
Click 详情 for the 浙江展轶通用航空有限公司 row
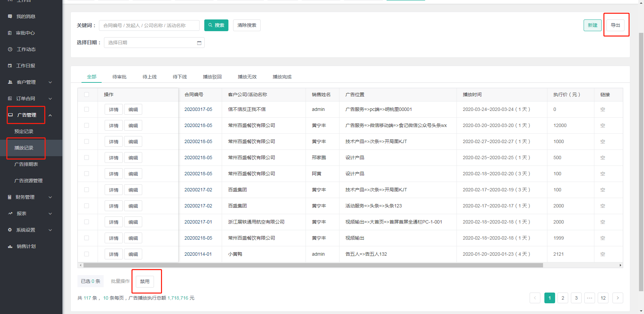pos(114,222)
